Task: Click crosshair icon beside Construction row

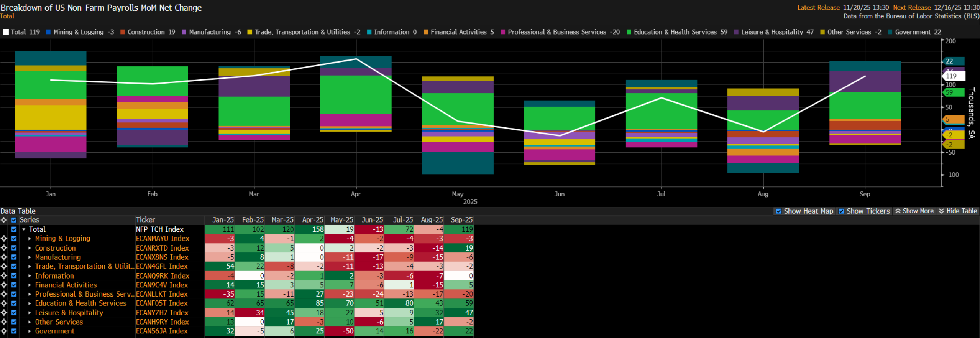Action: coord(4,248)
